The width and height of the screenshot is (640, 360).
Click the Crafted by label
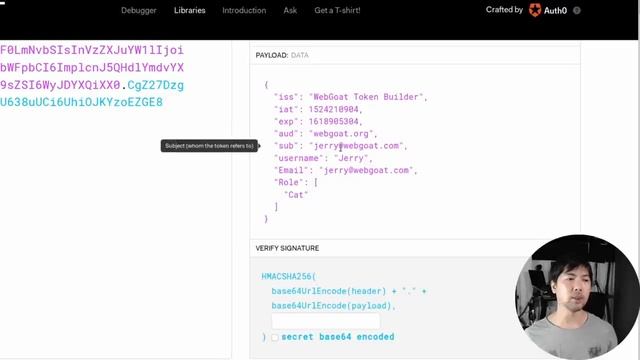504,10
